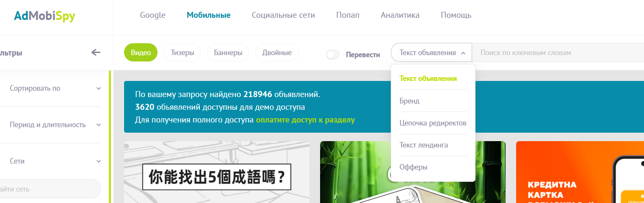Select Текст лендинга in dropdown
Screen dimensions: 644x203
[x=423, y=145]
